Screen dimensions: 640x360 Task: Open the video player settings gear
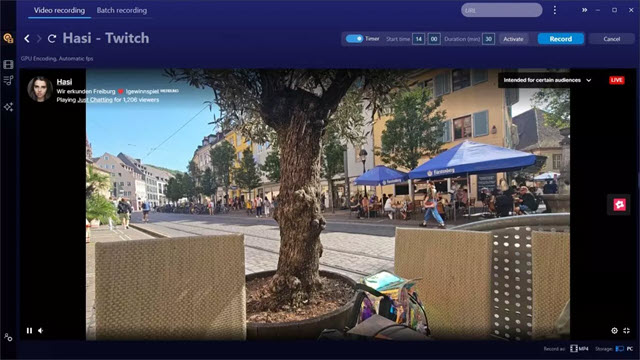point(614,331)
